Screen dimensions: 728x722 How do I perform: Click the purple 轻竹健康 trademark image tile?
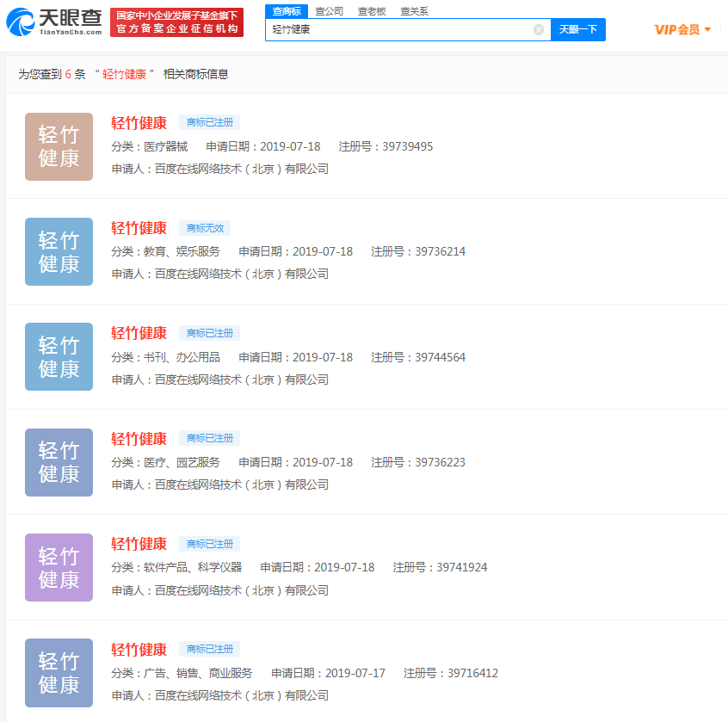(x=58, y=567)
